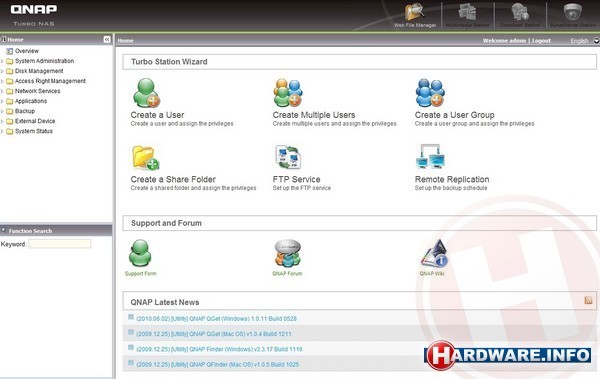Select System Status tree item

34,131
